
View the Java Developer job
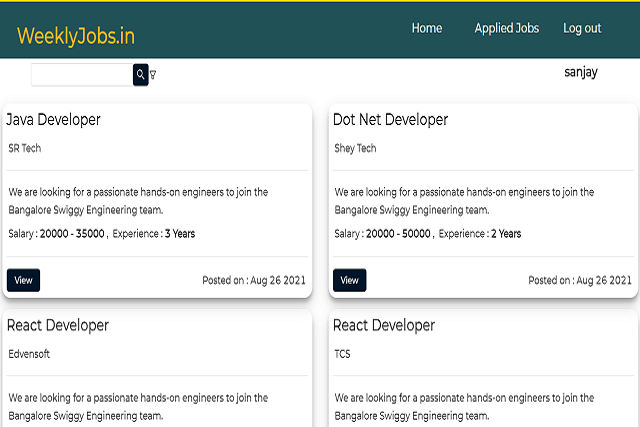23,280
